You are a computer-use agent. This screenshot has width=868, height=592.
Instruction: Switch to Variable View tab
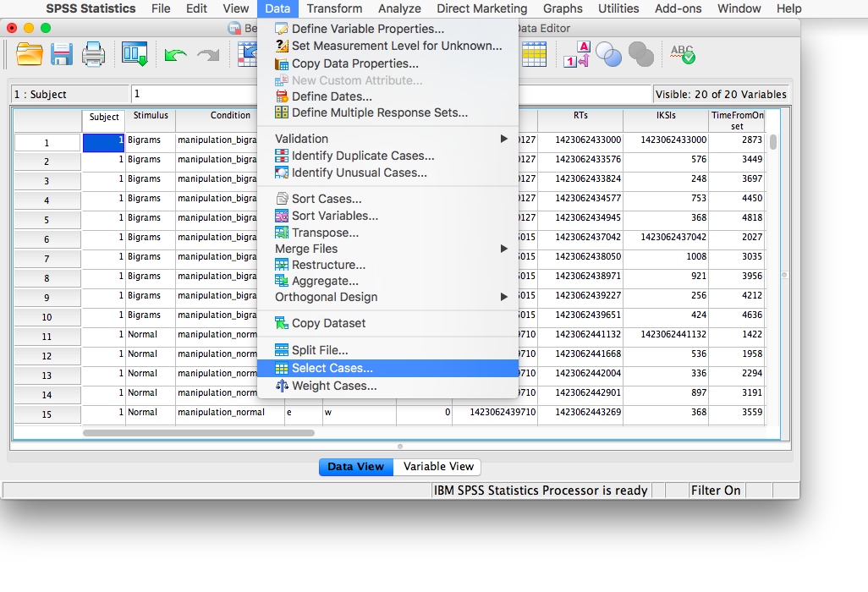click(x=438, y=467)
